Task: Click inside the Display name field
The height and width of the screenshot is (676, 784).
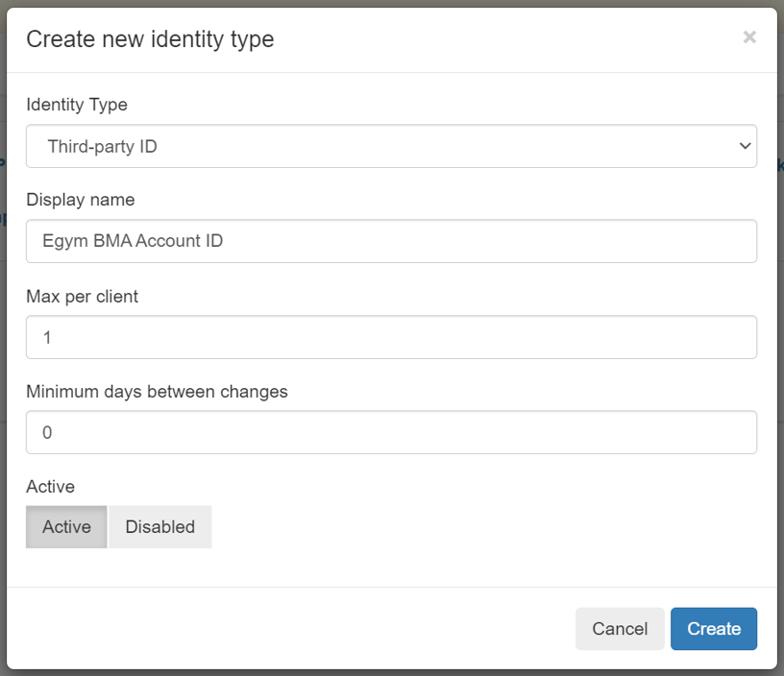Action: tap(391, 241)
